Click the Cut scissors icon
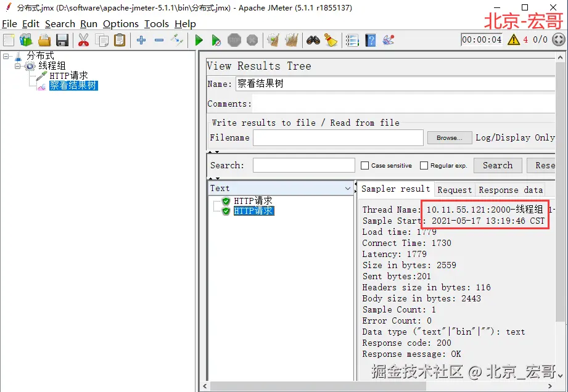 83,40
